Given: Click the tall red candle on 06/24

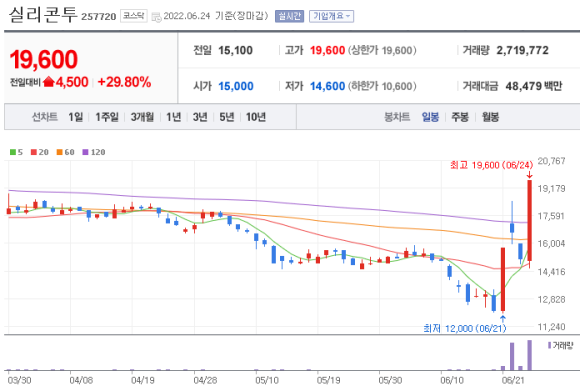Looking at the screenshot, I should click(x=530, y=220).
